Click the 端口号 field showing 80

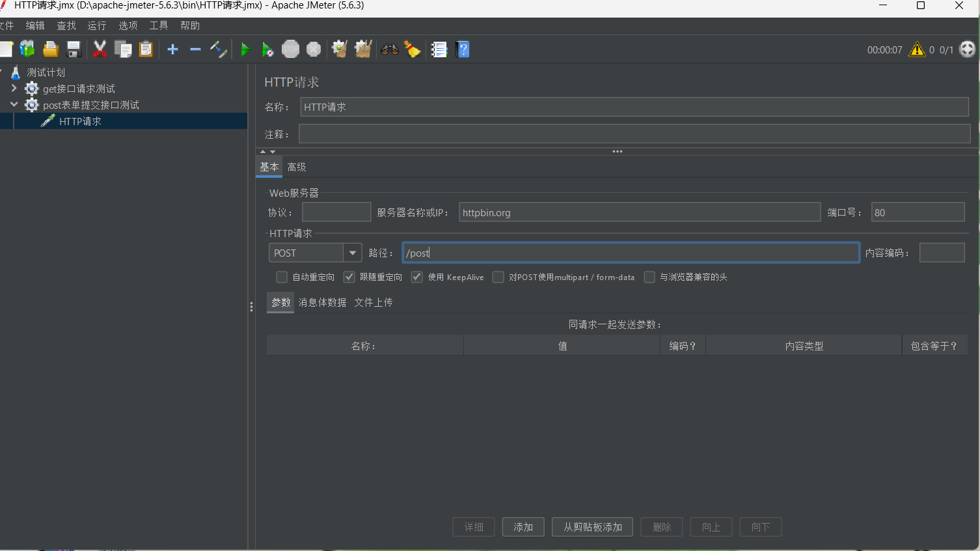point(918,212)
